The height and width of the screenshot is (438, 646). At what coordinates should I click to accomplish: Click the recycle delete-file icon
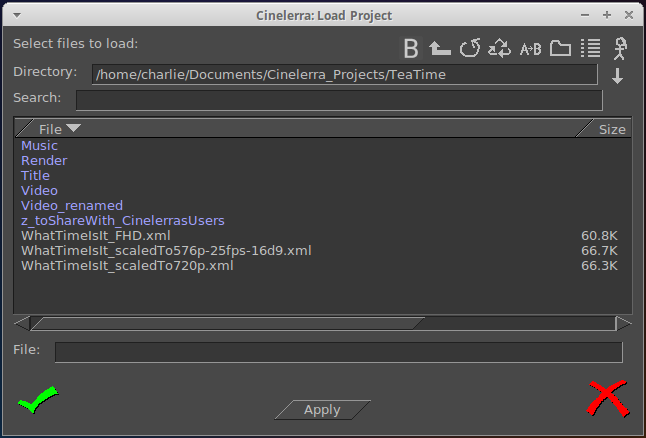pyautogui.click(x=499, y=48)
